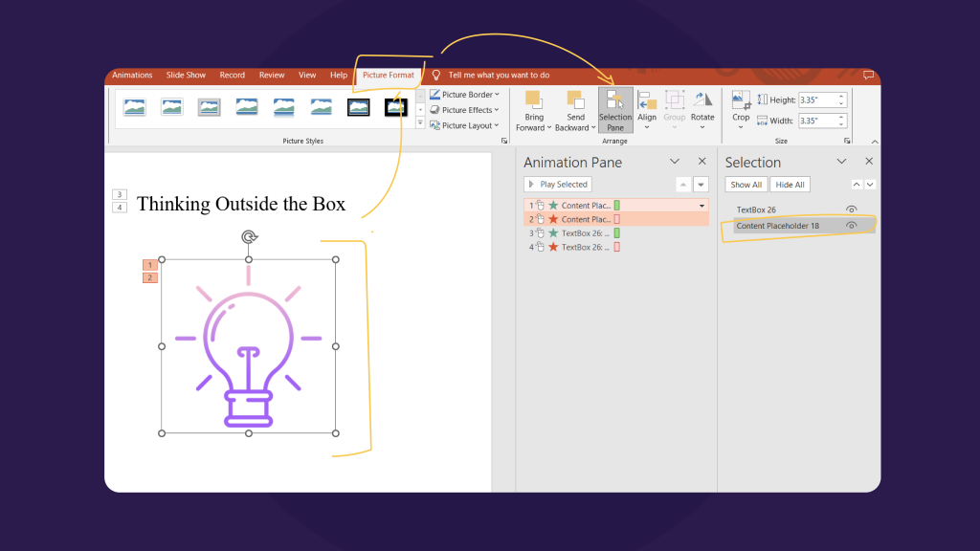Click the lightbulb Tell Me icon

click(436, 75)
